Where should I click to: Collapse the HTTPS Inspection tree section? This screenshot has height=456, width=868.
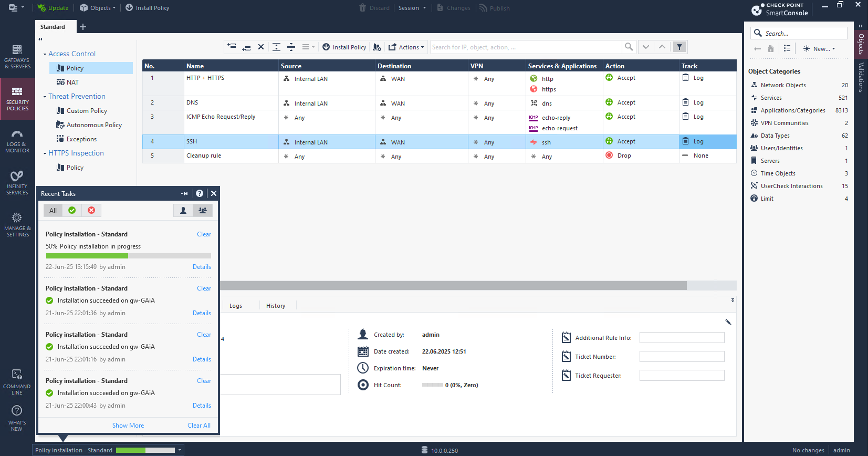(45, 153)
